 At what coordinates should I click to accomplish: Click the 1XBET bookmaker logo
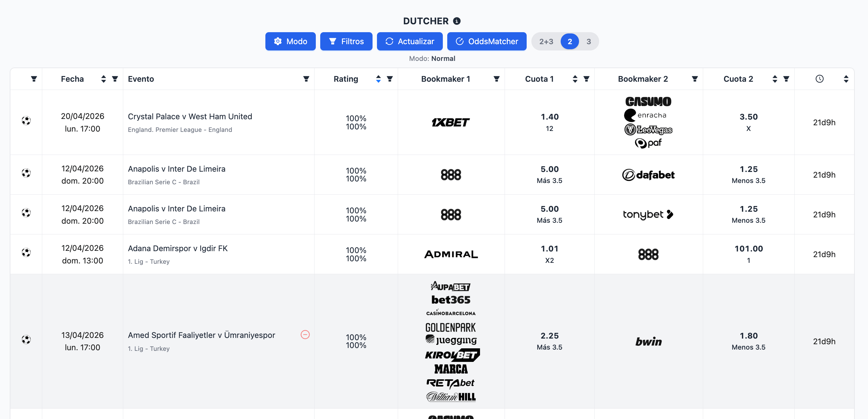pos(451,122)
